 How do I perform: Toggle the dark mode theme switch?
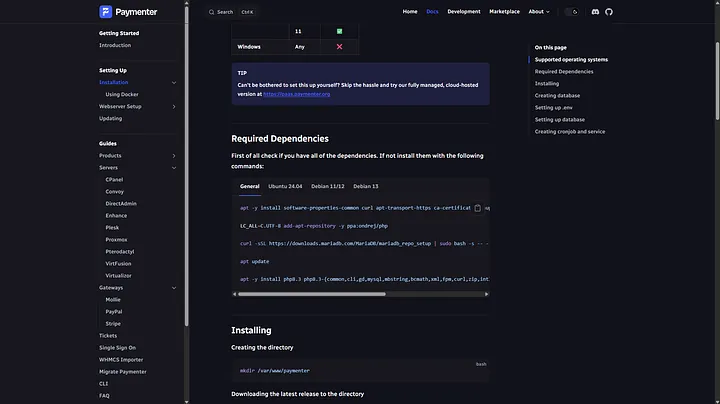click(572, 12)
